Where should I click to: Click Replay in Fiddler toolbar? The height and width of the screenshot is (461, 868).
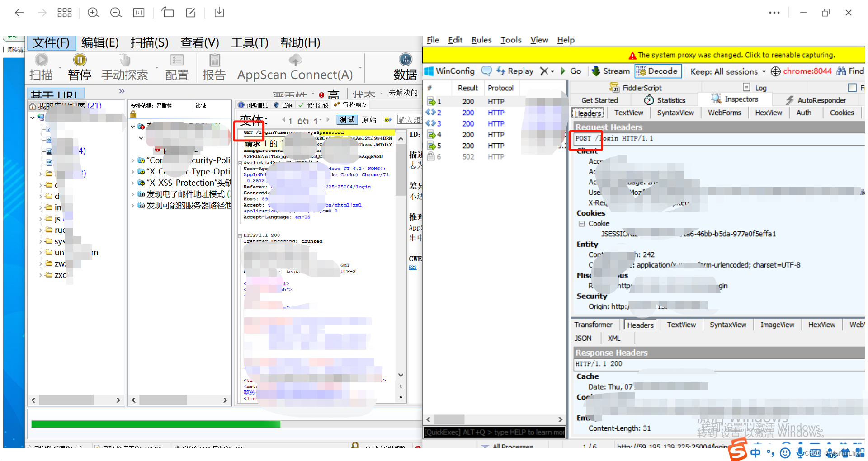pos(515,71)
